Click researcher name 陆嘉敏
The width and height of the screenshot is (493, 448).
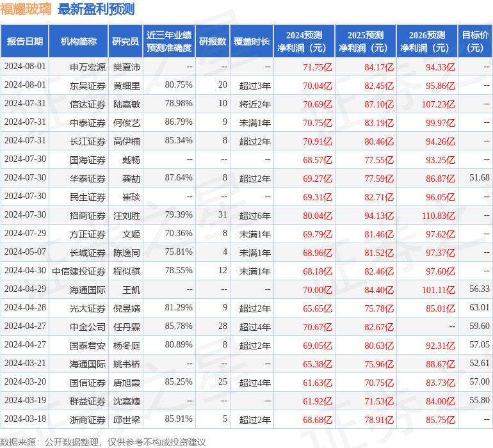127,104
